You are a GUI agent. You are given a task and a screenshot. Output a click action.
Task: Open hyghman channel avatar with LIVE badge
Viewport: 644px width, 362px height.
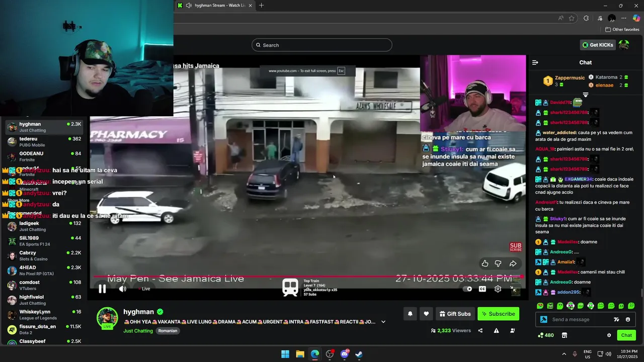click(x=107, y=318)
